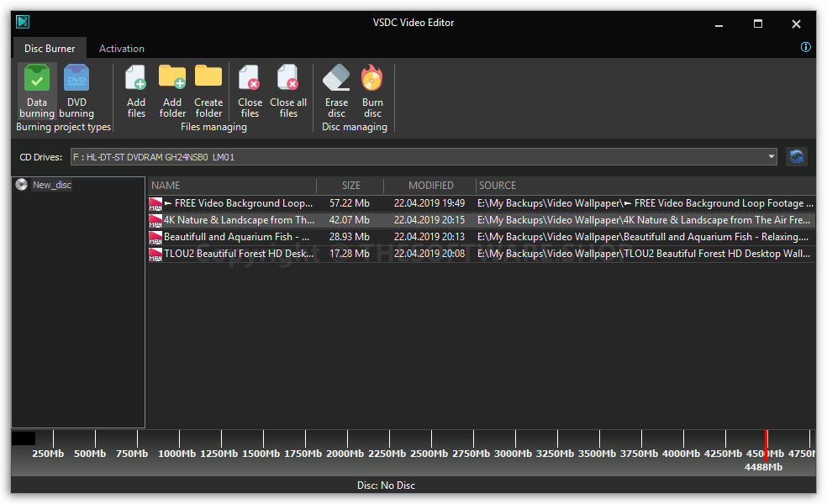The image size is (827, 504).
Task: Select Data burning project type
Action: [x=37, y=92]
